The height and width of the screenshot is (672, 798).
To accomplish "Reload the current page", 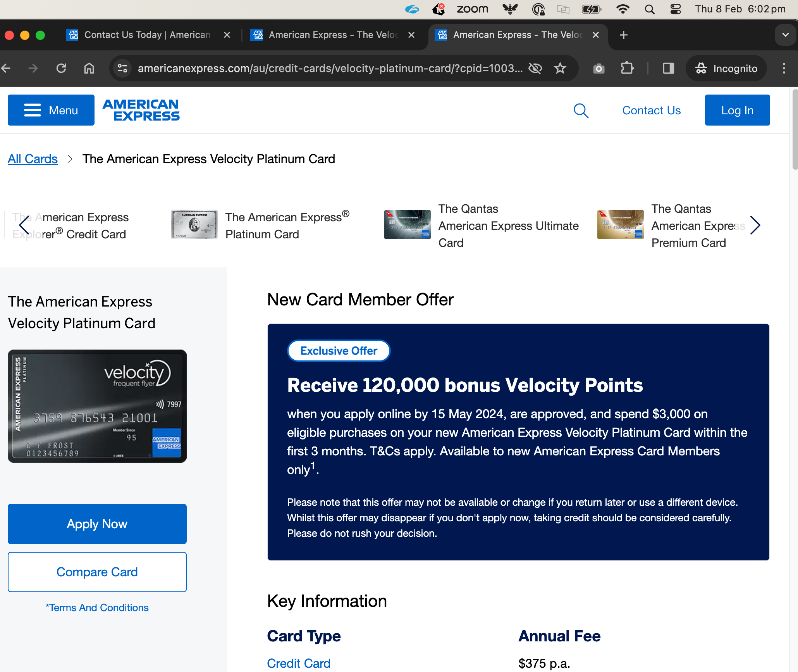I will [x=61, y=68].
